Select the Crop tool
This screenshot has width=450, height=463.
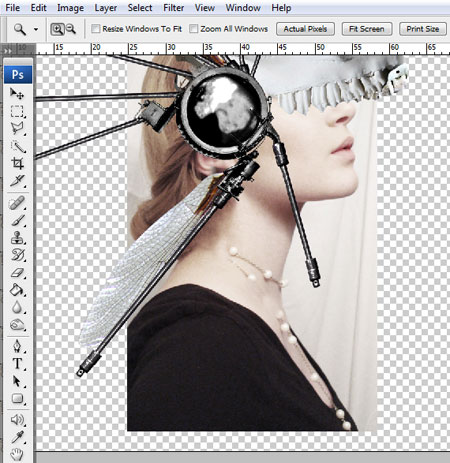click(17, 163)
